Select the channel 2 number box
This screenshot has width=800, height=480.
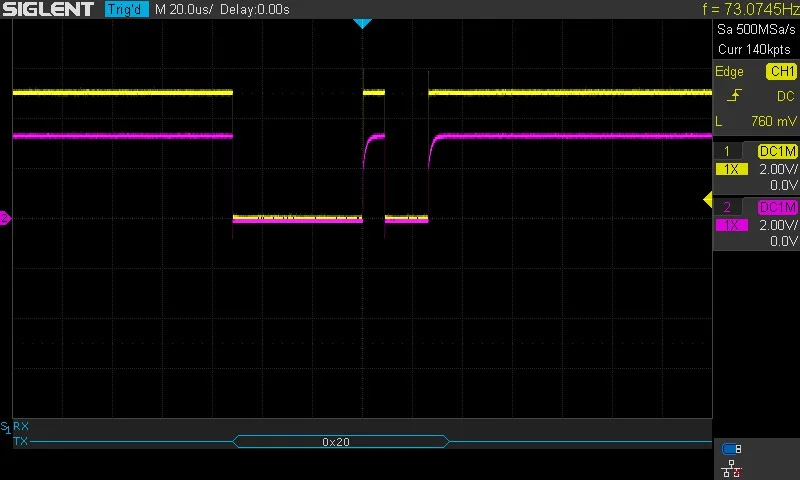point(727,207)
